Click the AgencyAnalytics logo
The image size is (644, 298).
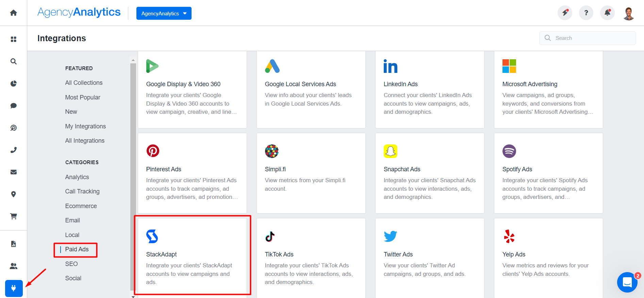pyautogui.click(x=79, y=12)
